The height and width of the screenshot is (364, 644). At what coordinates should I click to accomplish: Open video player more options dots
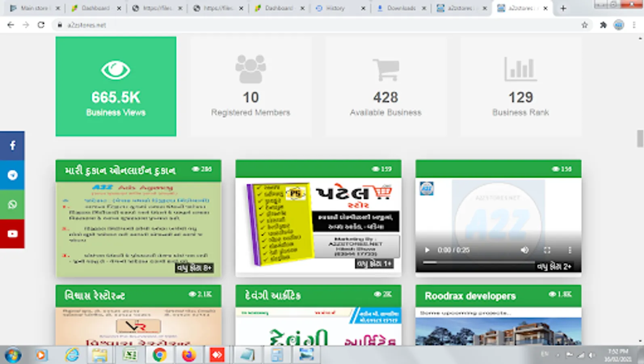570,250
